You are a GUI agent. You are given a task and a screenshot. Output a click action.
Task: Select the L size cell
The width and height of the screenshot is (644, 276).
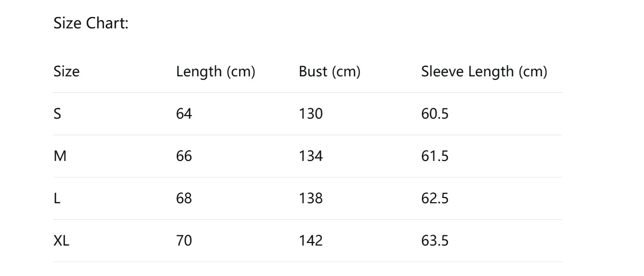[57, 199]
